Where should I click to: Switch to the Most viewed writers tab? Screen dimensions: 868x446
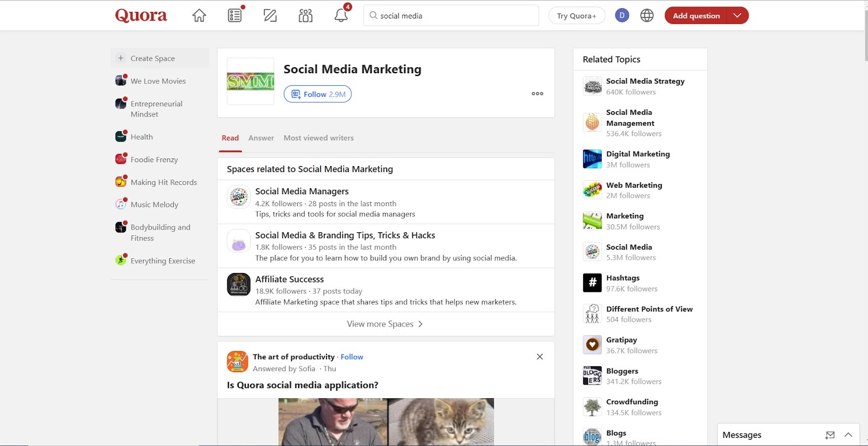(x=318, y=138)
